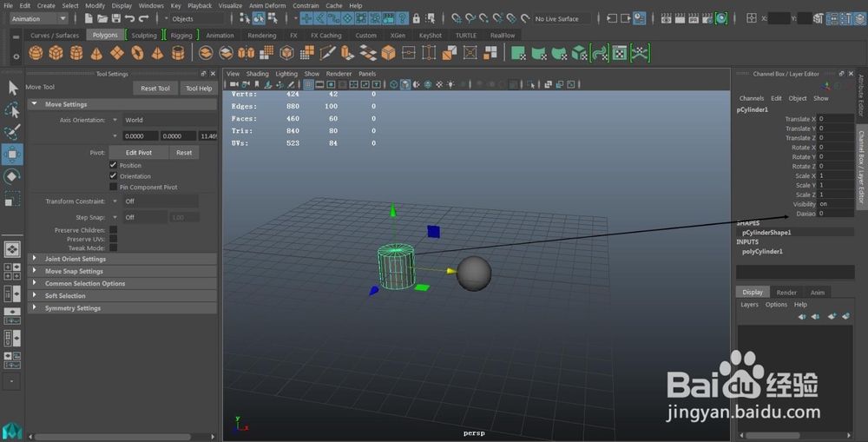Viewport: 868px width, 442px height.
Task: Click the Tool Help button
Action: [199, 88]
